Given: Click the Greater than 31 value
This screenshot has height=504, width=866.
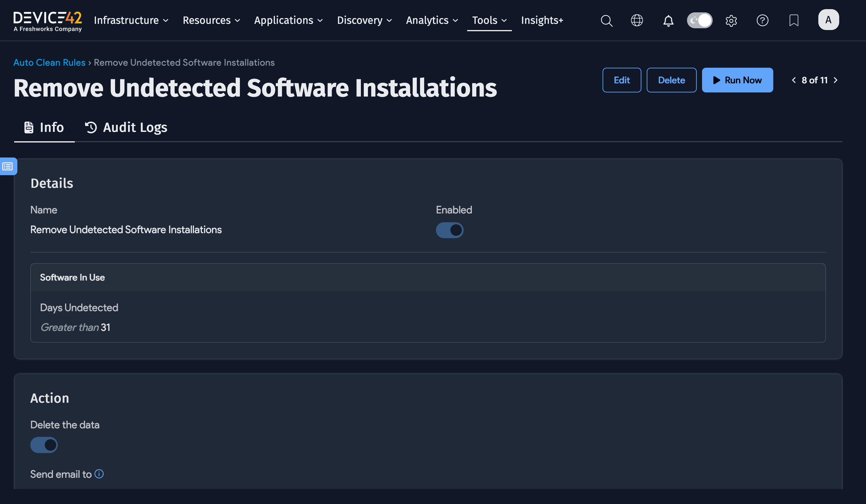Looking at the screenshot, I should click(75, 327).
